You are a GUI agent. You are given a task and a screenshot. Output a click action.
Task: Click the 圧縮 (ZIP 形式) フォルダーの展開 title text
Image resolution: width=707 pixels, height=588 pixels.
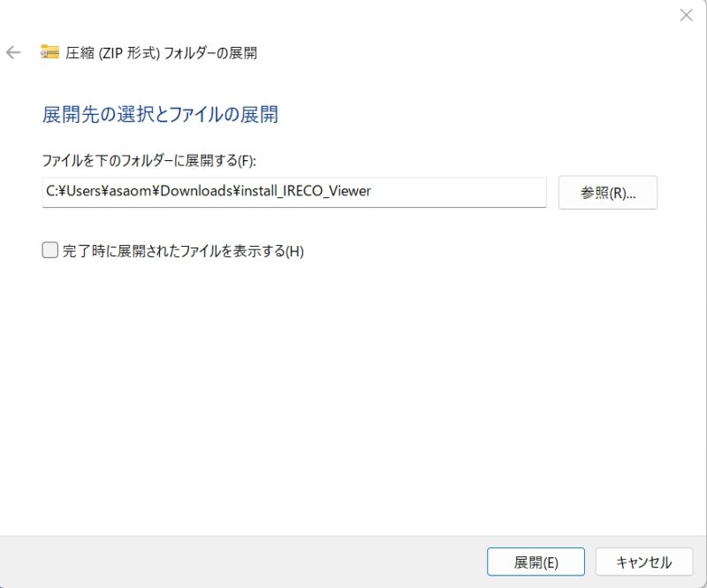tap(162, 53)
